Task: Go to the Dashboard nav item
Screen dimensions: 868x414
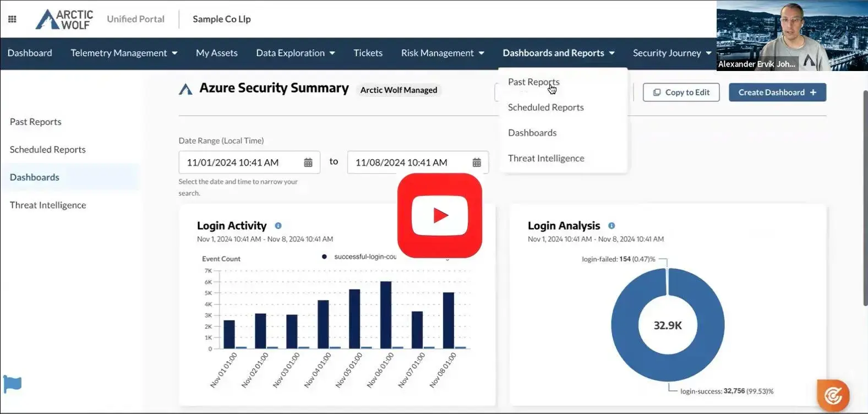Action: (x=30, y=53)
